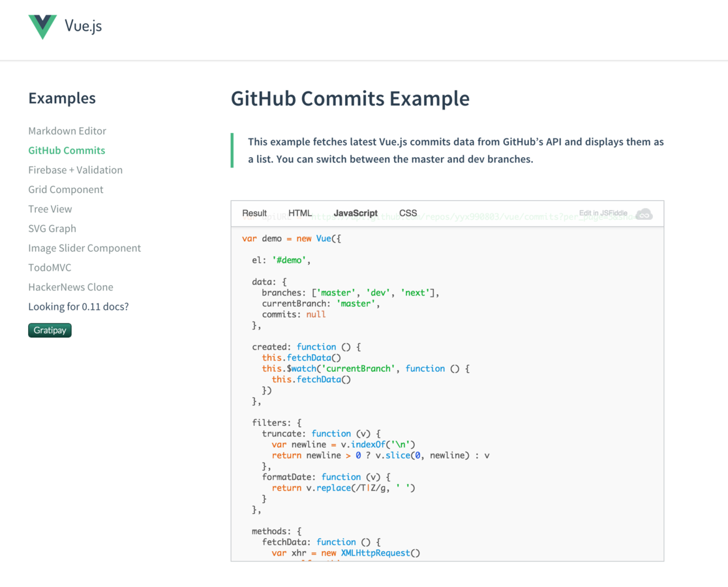Screen dimensions: 728x587
Task: Click the 'var demo = new Vue({' line
Action: (292, 239)
